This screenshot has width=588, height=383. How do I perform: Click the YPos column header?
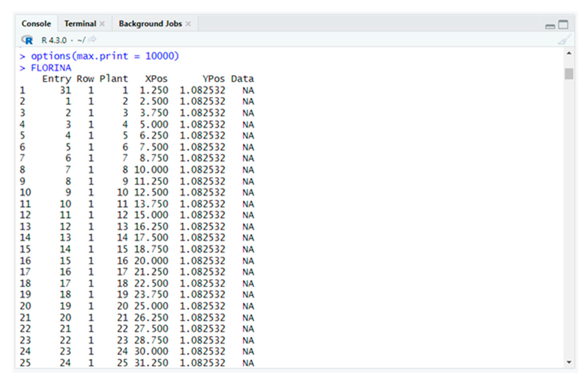tap(213, 79)
